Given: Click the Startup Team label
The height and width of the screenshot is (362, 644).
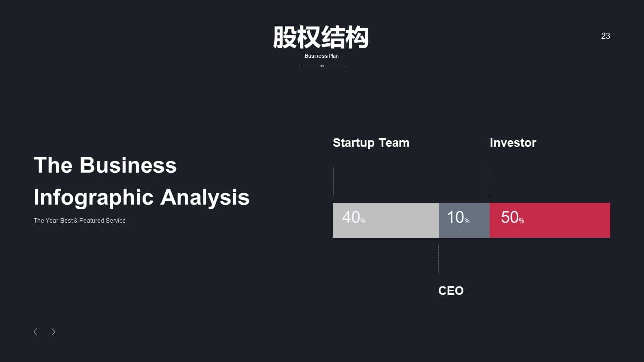Looking at the screenshot, I should pyautogui.click(x=371, y=143).
